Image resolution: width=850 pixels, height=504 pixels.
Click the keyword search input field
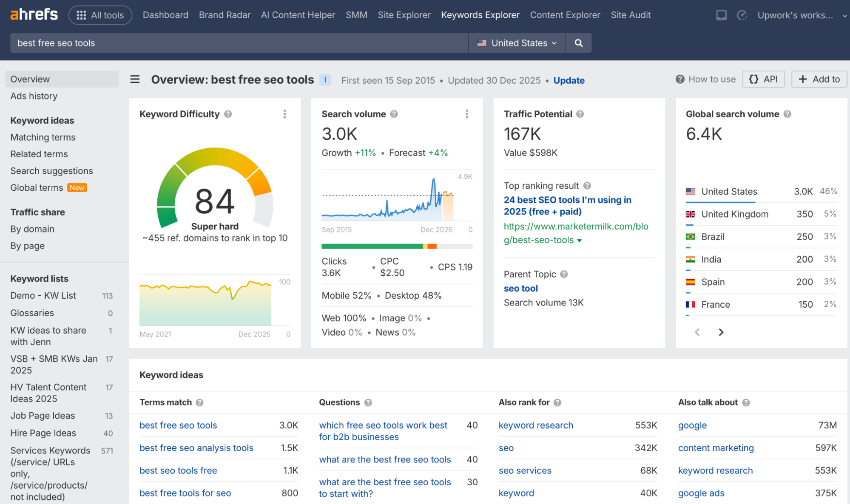click(x=239, y=43)
